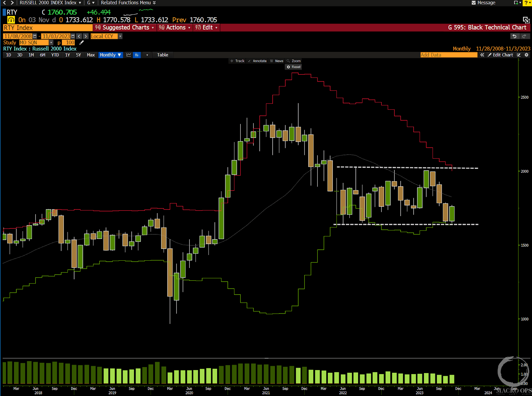Click the RTY Index : Russell 2000 Index label
The height and width of the screenshot is (396, 532).
click(40, 49)
